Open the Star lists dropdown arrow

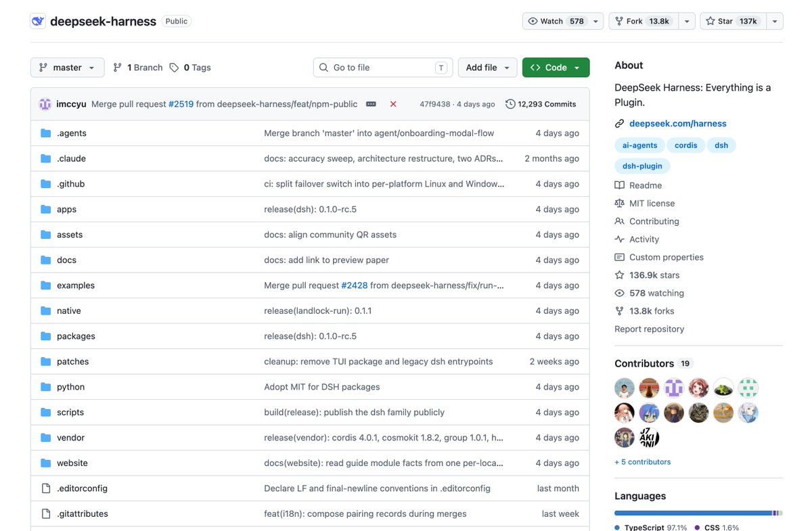click(x=775, y=21)
